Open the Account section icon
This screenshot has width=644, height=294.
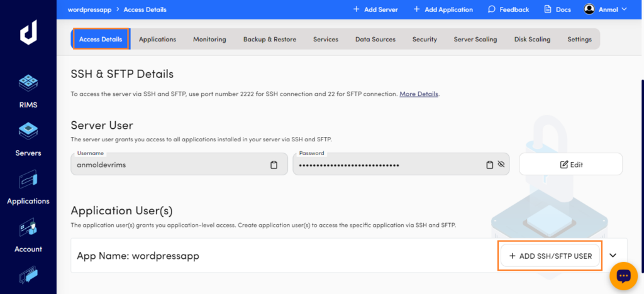click(x=28, y=227)
